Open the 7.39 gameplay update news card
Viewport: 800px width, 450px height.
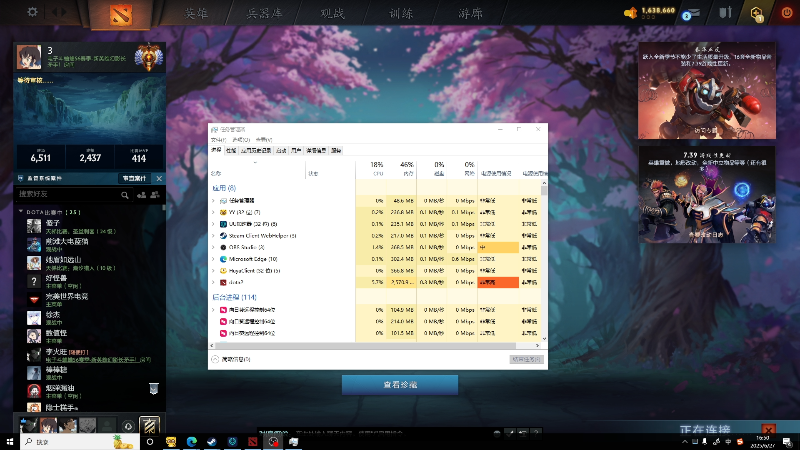tap(707, 194)
